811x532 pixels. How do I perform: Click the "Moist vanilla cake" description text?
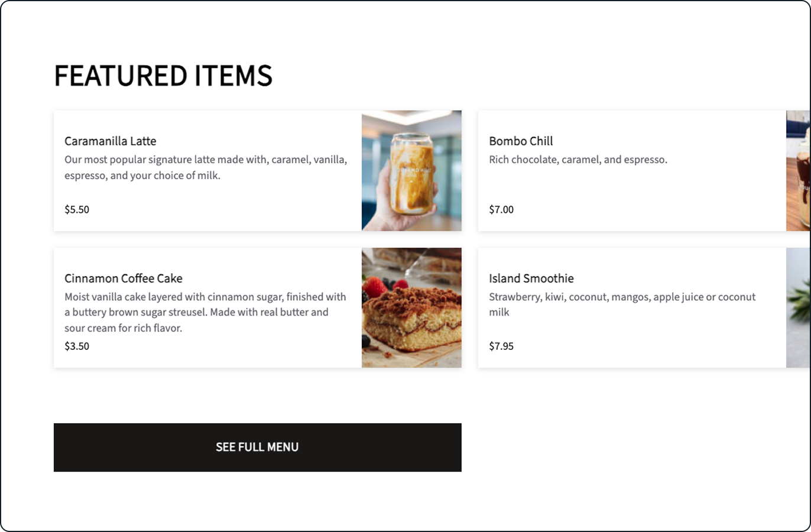point(205,312)
